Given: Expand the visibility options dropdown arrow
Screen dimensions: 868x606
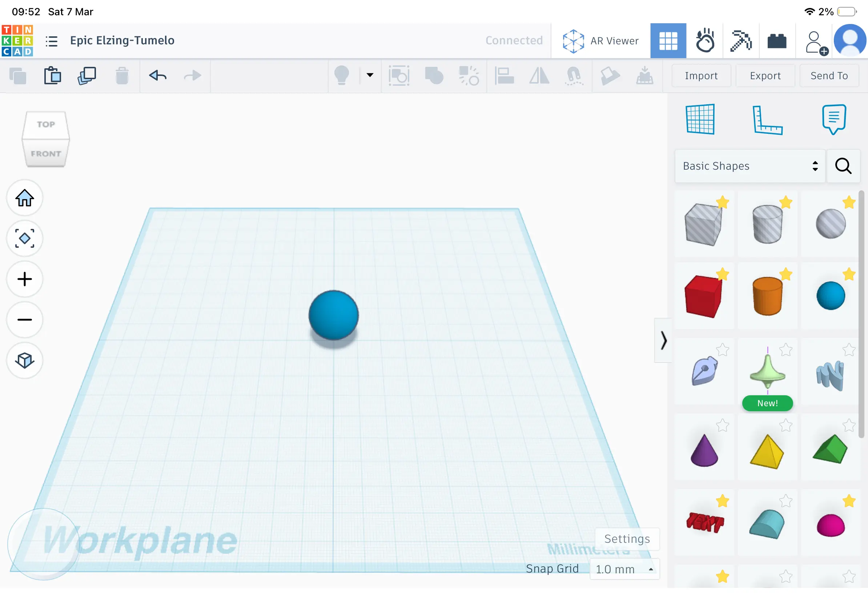Looking at the screenshot, I should pos(370,75).
